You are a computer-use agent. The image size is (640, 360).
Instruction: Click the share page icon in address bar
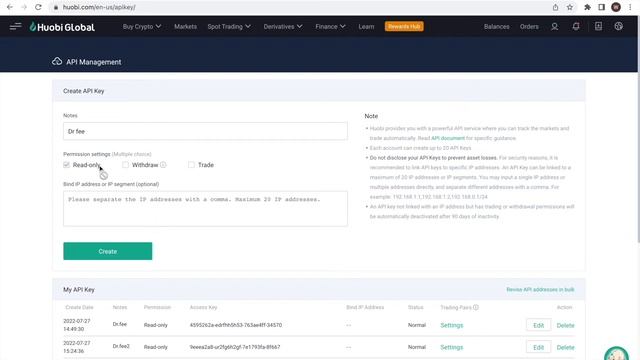(556, 7)
